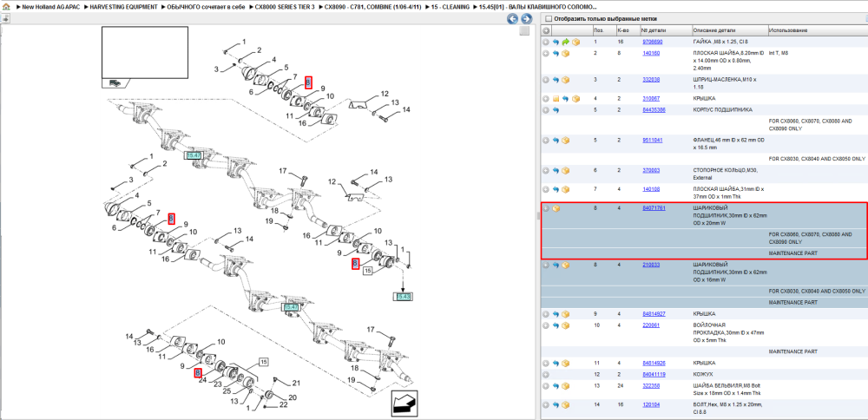Click the package icon in highlighted row 84071761

(x=556, y=208)
